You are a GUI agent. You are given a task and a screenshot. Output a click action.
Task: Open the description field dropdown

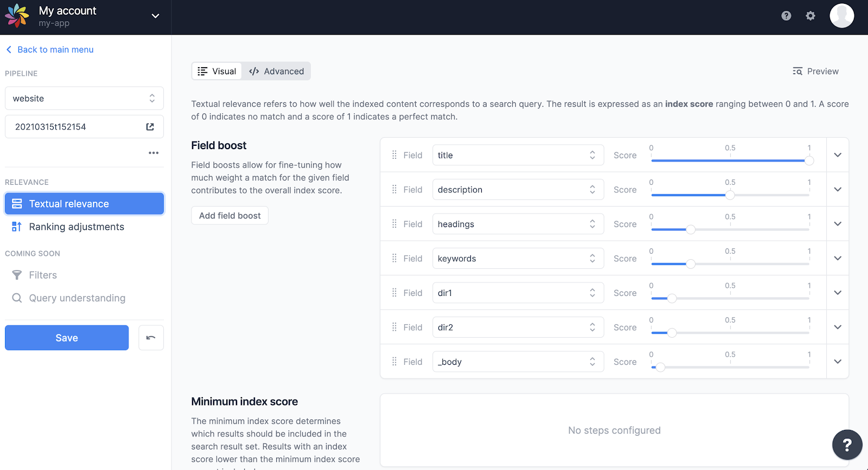pyautogui.click(x=518, y=190)
